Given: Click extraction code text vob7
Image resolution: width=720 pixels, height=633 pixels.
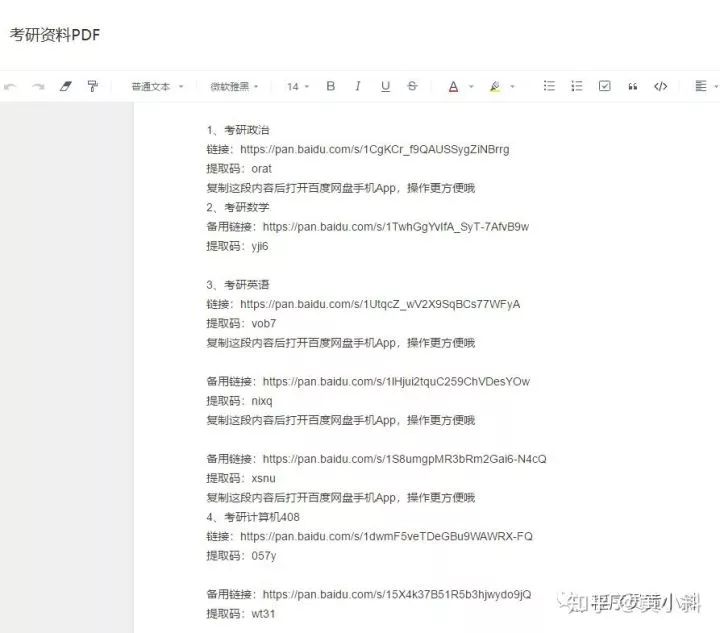Looking at the screenshot, I should coord(264,324).
